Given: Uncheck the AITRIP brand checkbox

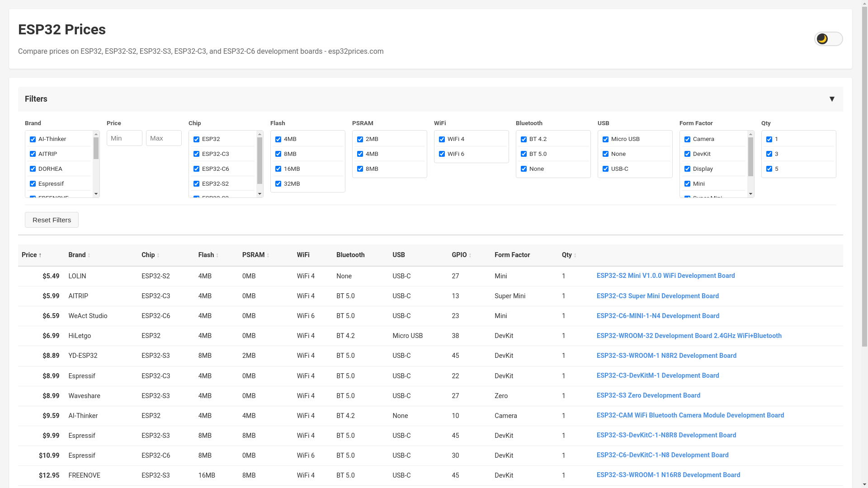Looking at the screenshot, I should tap(33, 154).
